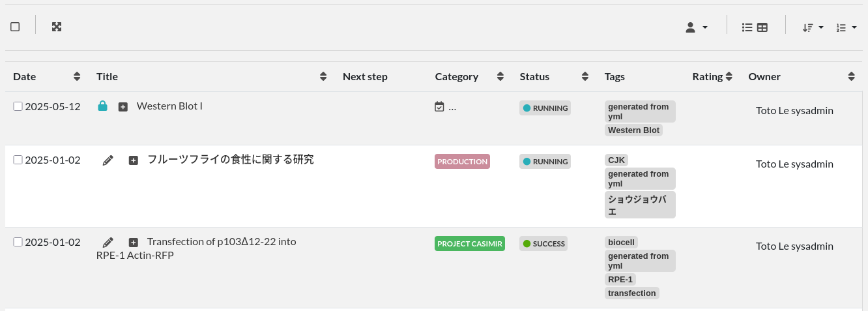Select checkbox for Transfection of p103Δ12-22 row
Viewport: 868px width, 311px height.
tap(18, 242)
